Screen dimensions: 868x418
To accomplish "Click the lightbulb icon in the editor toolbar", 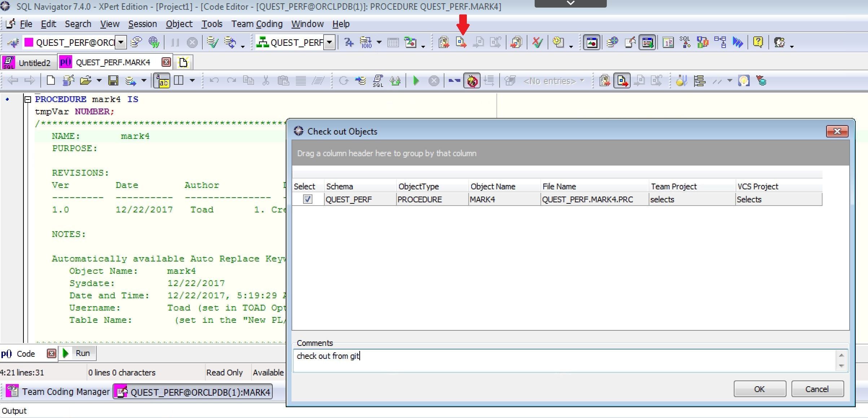I will click(x=744, y=80).
